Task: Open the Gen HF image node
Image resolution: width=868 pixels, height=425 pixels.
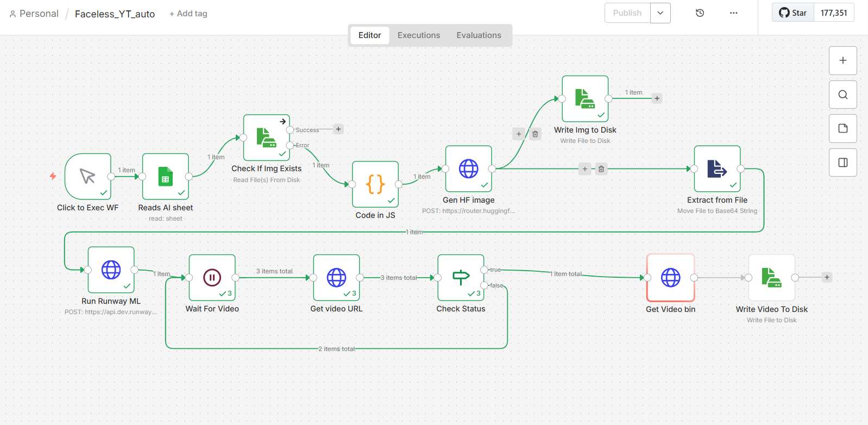Action: point(469,169)
